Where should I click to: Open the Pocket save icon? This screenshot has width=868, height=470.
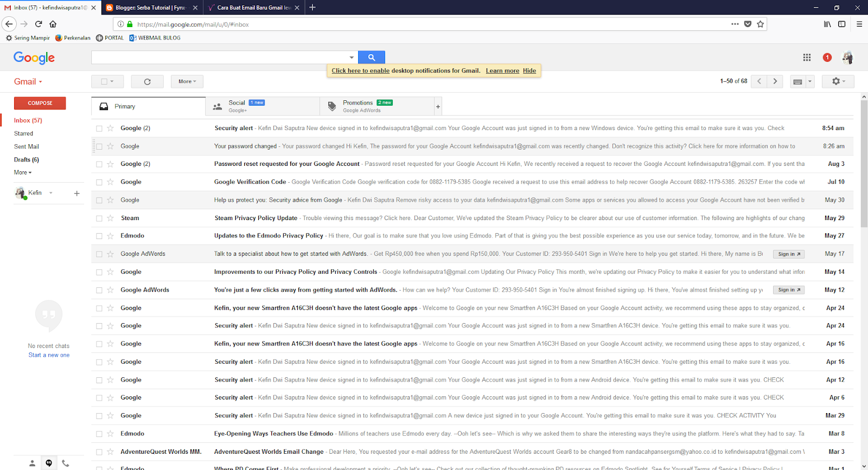(748, 24)
